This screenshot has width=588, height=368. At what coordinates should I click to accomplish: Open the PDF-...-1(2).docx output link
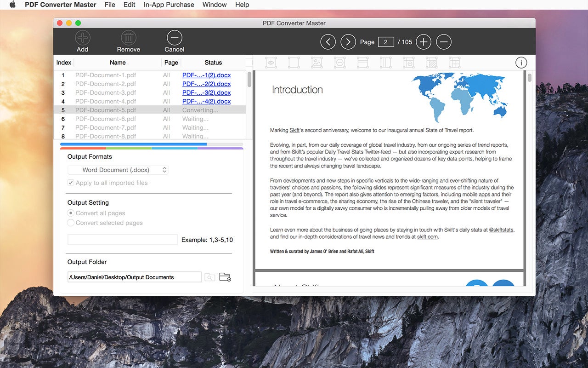[206, 75]
